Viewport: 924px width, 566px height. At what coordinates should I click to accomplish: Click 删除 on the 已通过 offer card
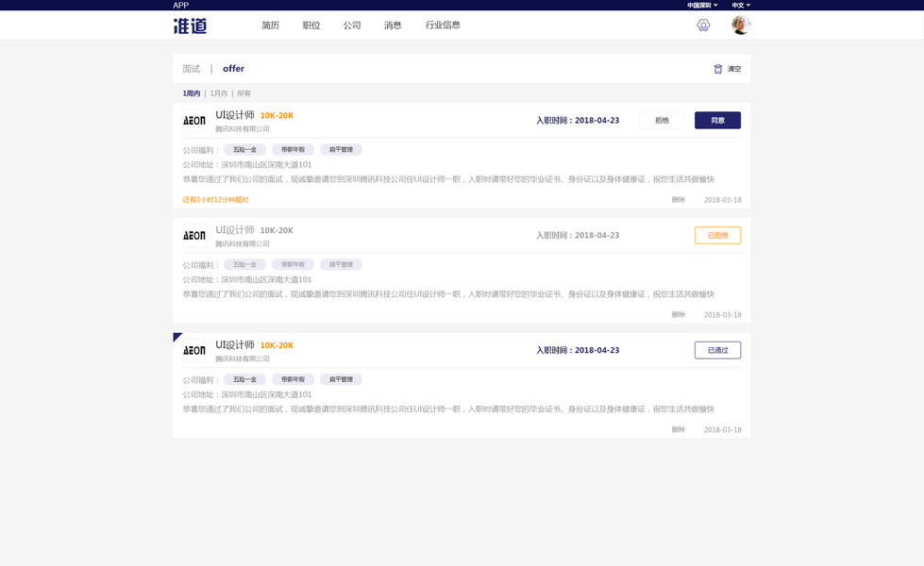[679, 429]
